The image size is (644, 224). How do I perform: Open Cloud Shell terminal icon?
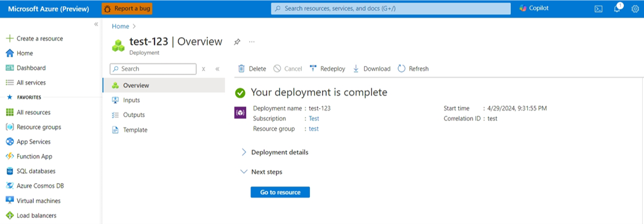[x=598, y=9]
